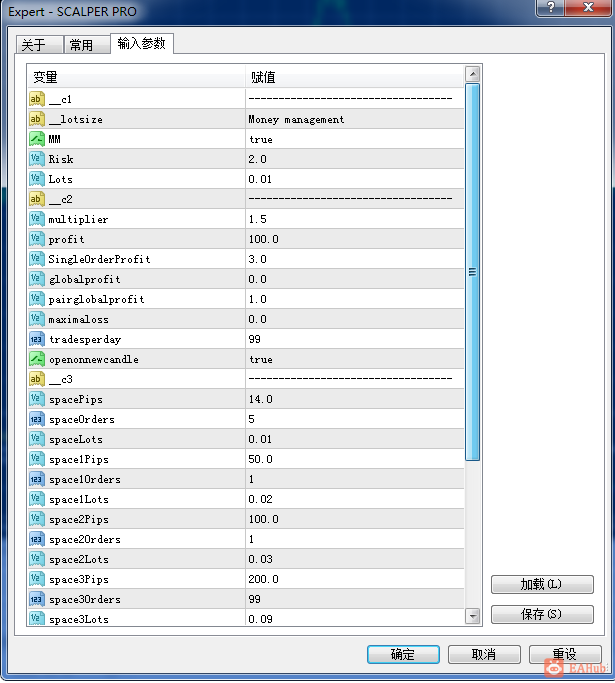This screenshot has height=683, width=615.
Task: Click the string icon beside __lotsize
Action: pos(37,119)
